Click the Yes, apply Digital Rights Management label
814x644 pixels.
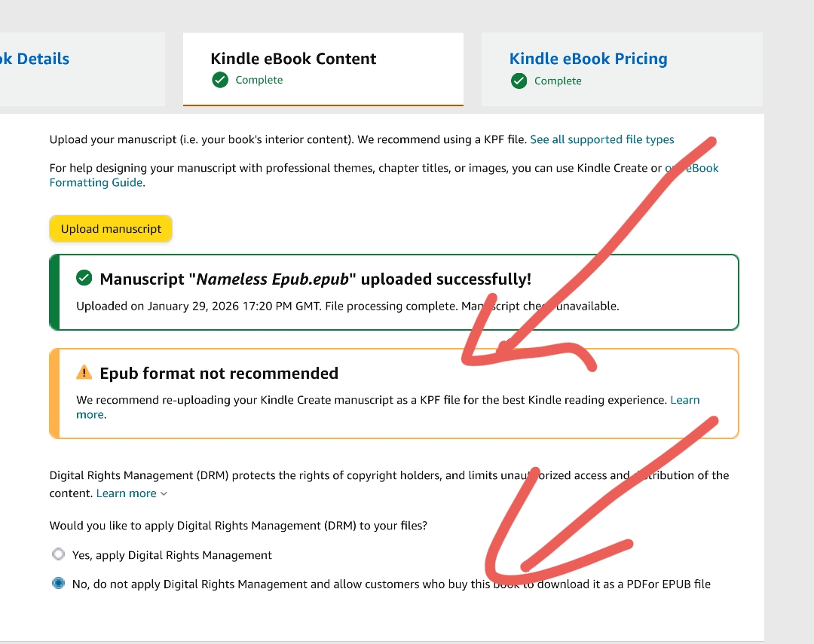[x=172, y=555]
